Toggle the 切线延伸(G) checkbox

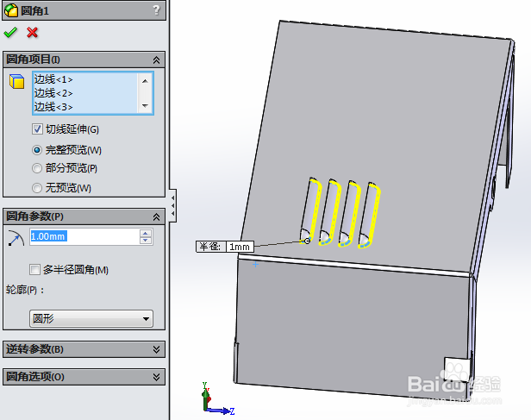(x=37, y=129)
